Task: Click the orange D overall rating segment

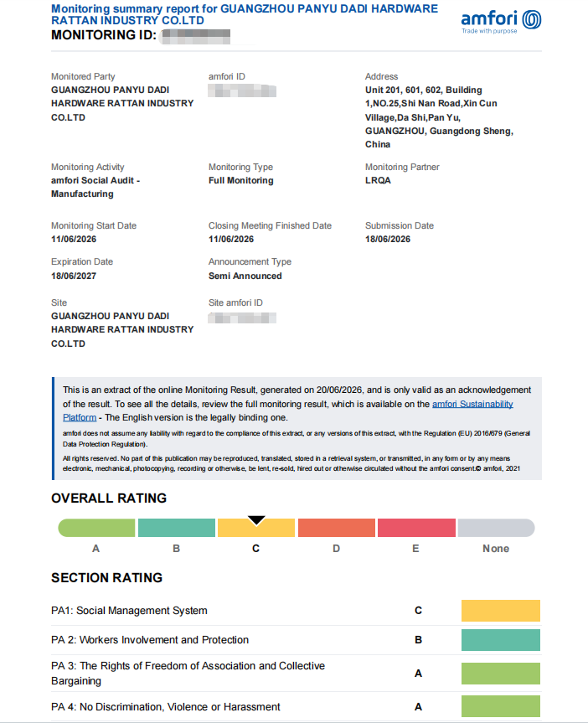Action: 336,528
